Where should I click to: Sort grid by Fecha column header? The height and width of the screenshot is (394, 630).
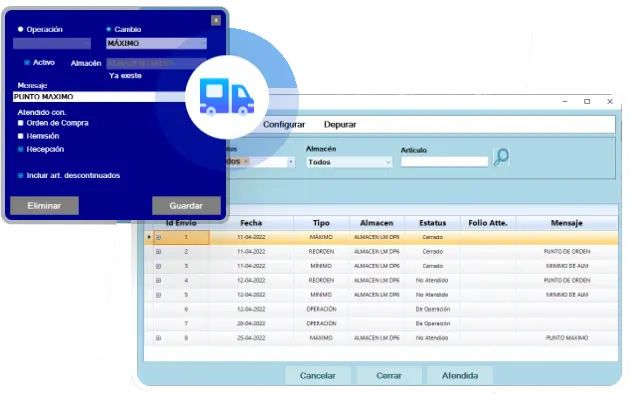251,223
